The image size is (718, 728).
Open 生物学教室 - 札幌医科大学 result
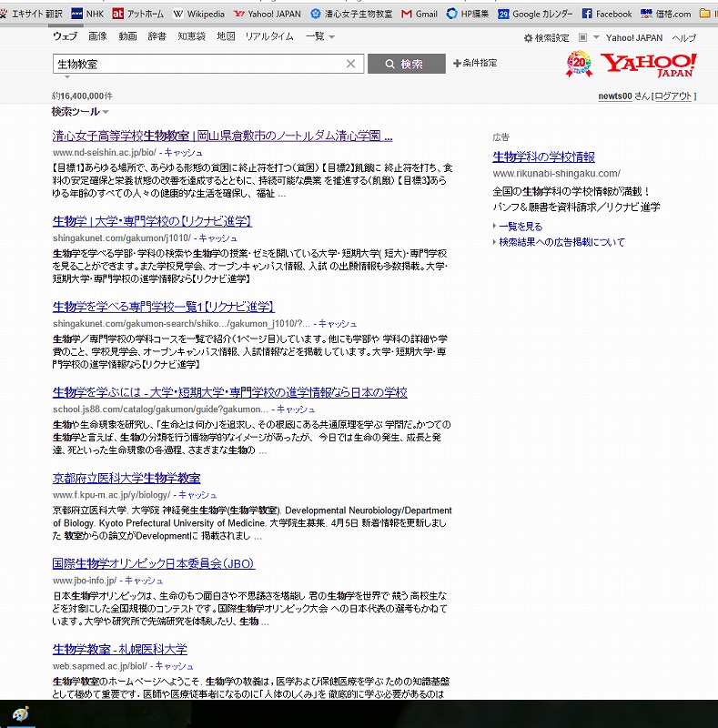[x=120, y=649]
